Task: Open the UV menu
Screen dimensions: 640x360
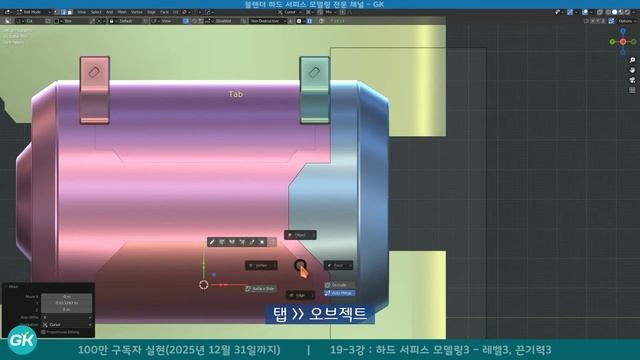Action: [x=176, y=12]
